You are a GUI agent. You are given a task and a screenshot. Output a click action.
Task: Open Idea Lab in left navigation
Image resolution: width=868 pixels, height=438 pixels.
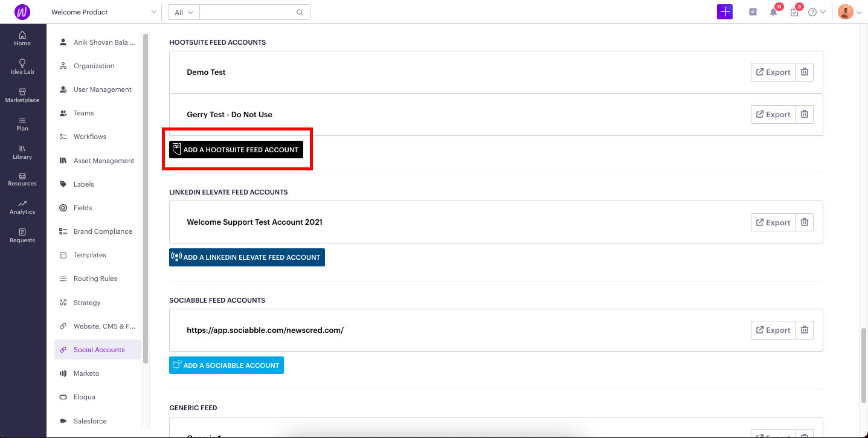22,66
